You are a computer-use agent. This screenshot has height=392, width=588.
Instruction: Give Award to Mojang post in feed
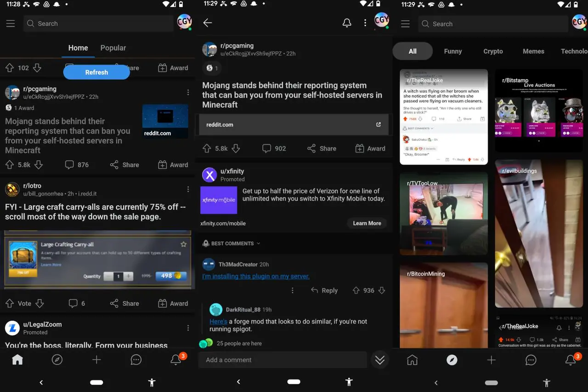[173, 165]
